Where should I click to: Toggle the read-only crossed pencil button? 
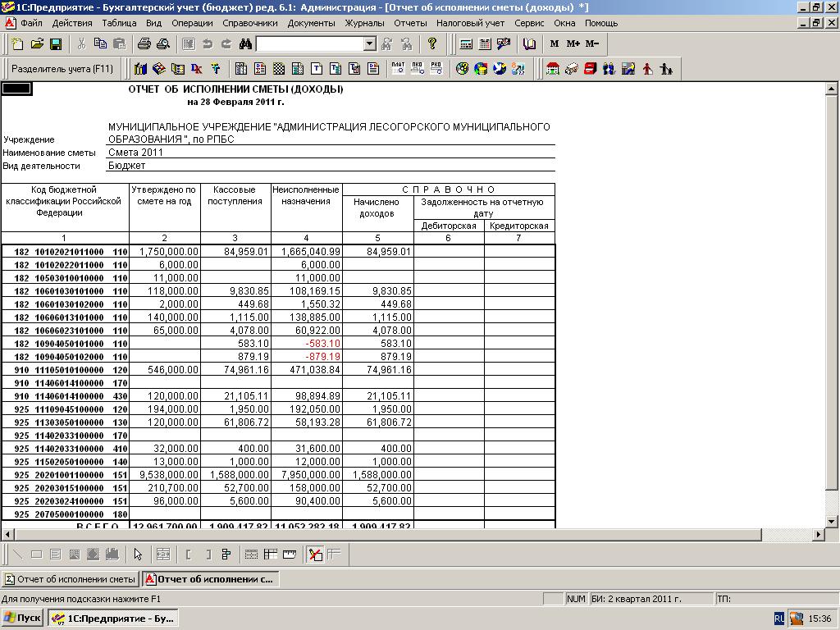[315, 555]
